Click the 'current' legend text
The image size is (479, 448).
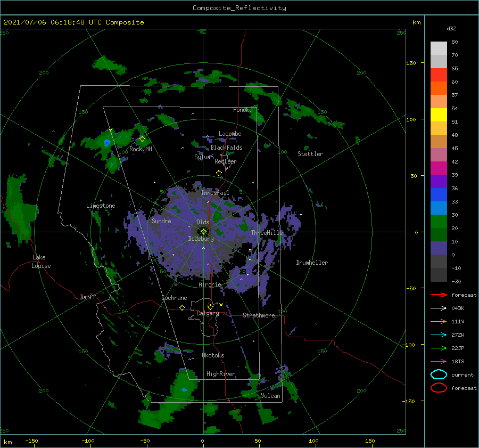463,374
